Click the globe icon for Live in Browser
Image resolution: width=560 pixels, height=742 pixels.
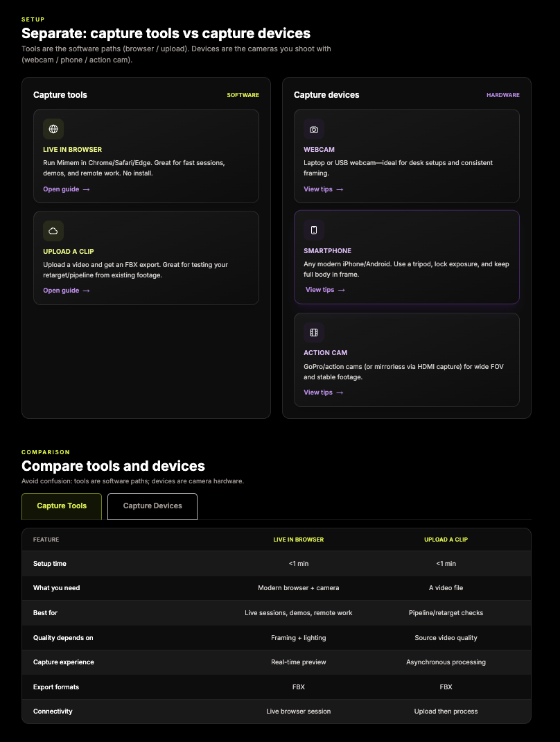tap(53, 129)
